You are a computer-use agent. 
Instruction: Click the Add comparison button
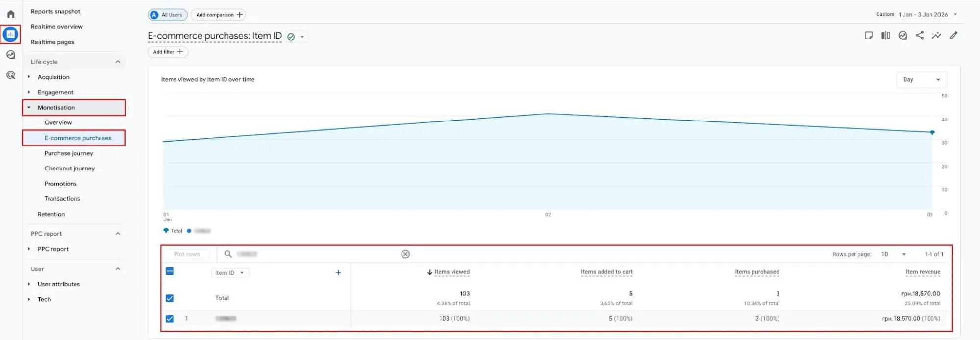click(x=219, y=15)
